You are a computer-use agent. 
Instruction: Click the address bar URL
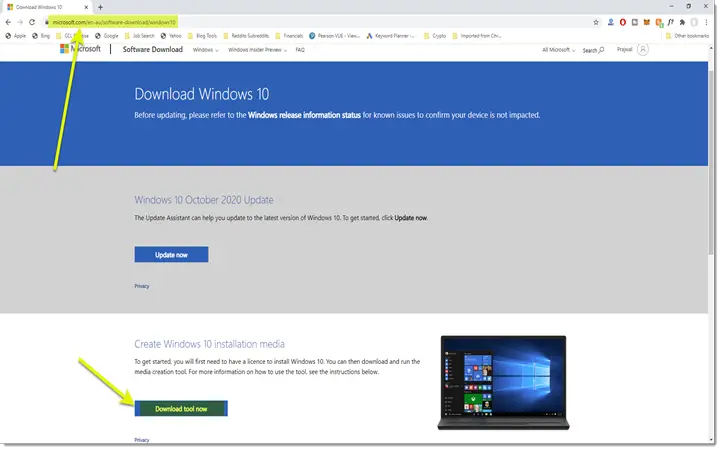click(x=114, y=22)
